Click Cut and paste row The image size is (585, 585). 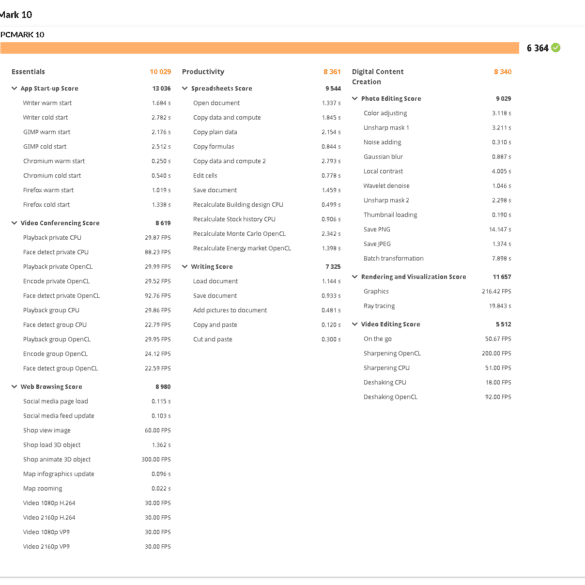tap(267, 340)
